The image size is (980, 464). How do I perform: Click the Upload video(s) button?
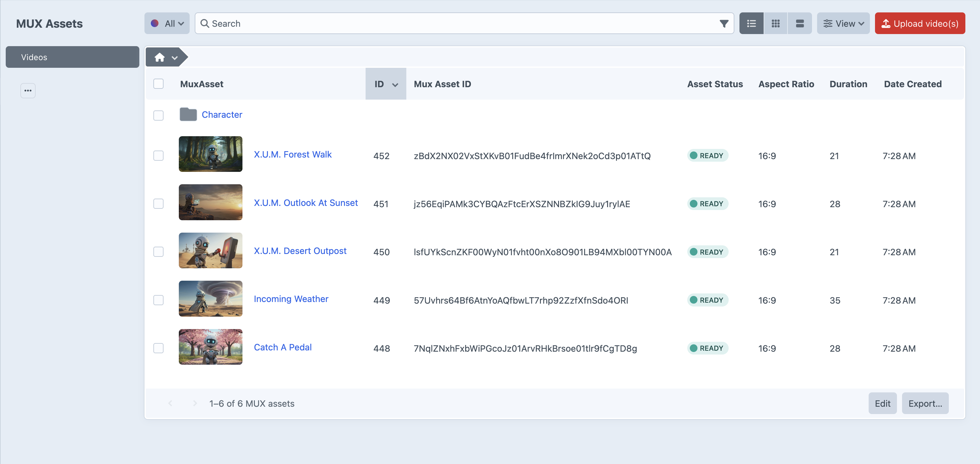pos(920,24)
